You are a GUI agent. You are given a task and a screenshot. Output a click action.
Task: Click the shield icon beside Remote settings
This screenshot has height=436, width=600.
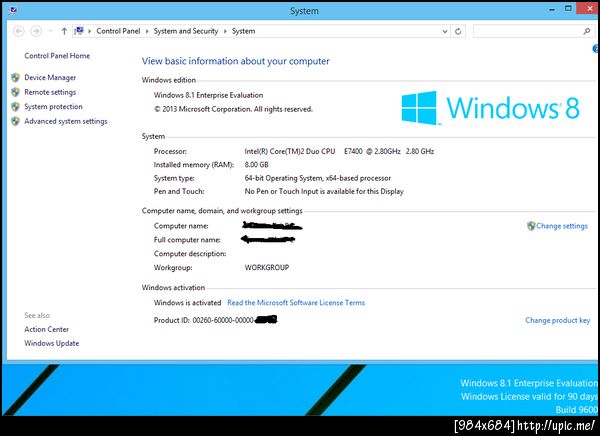pyautogui.click(x=15, y=92)
